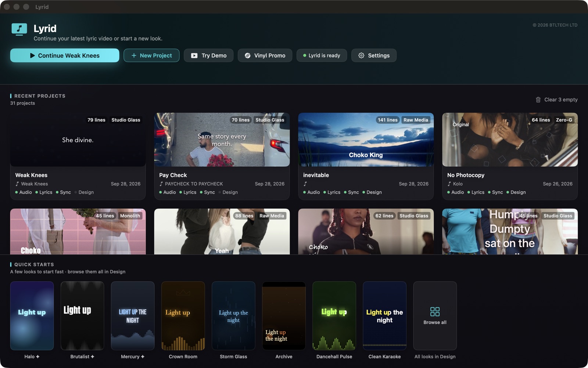
Task: Click the gear icon in Settings
Action: [x=361, y=56]
